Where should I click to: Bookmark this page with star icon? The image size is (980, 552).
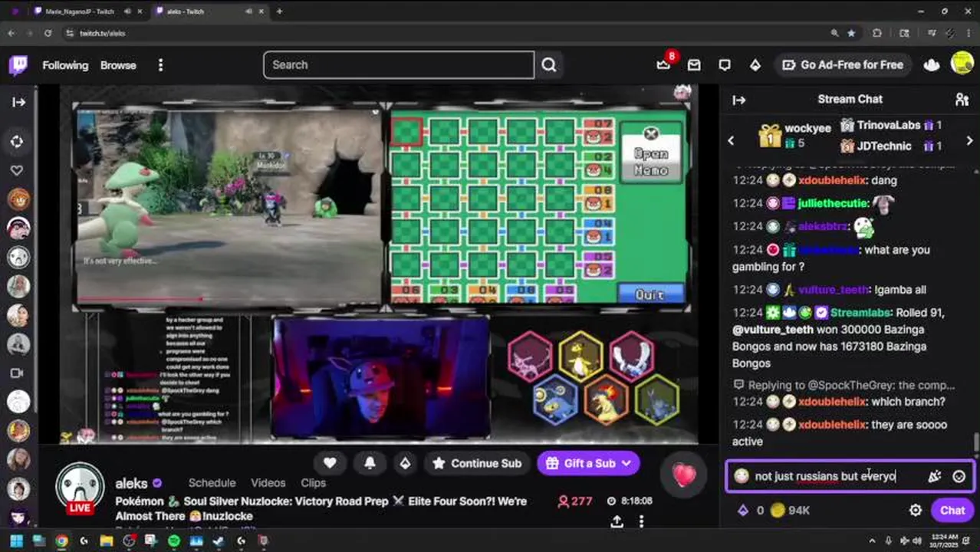(x=851, y=33)
